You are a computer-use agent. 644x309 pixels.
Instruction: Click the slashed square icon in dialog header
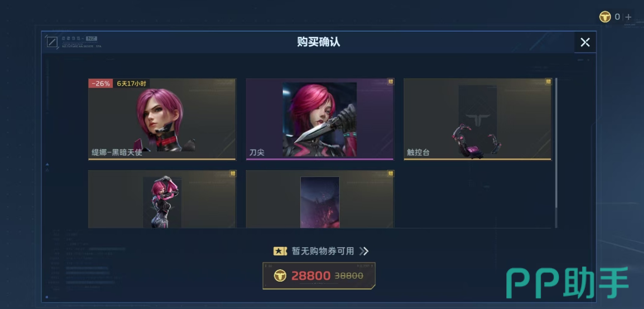[x=52, y=42]
